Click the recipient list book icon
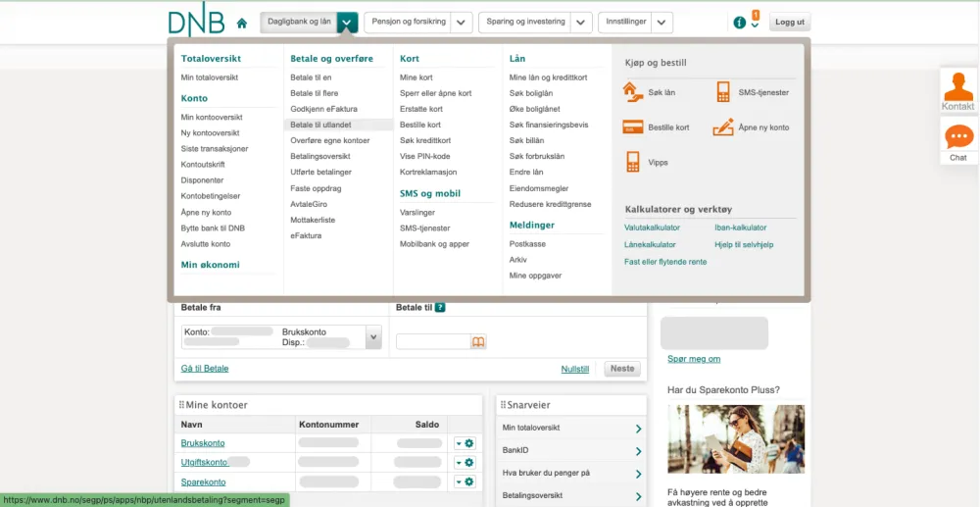 pyautogui.click(x=478, y=342)
